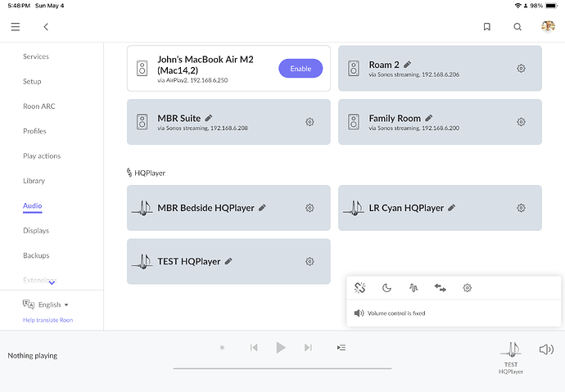The height and width of the screenshot is (392, 565).
Task: Rename LR Cyan HQPlayer zone
Action: click(451, 208)
